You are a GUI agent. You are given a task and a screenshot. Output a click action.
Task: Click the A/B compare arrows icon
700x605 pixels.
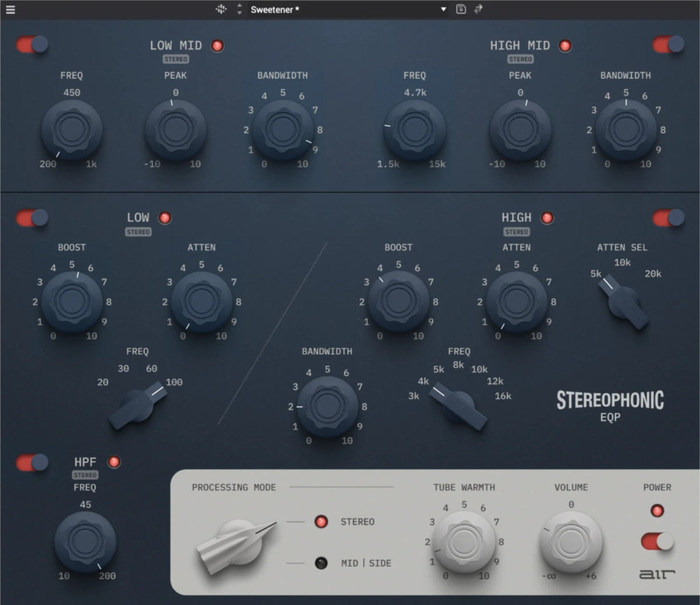[x=478, y=9]
